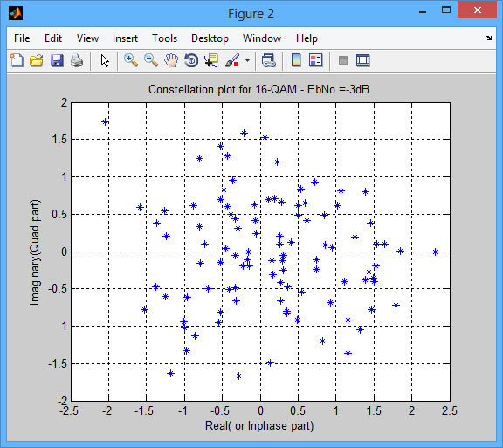
Task: Select the Edit Plot arrow tool
Action: pos(105,60)
